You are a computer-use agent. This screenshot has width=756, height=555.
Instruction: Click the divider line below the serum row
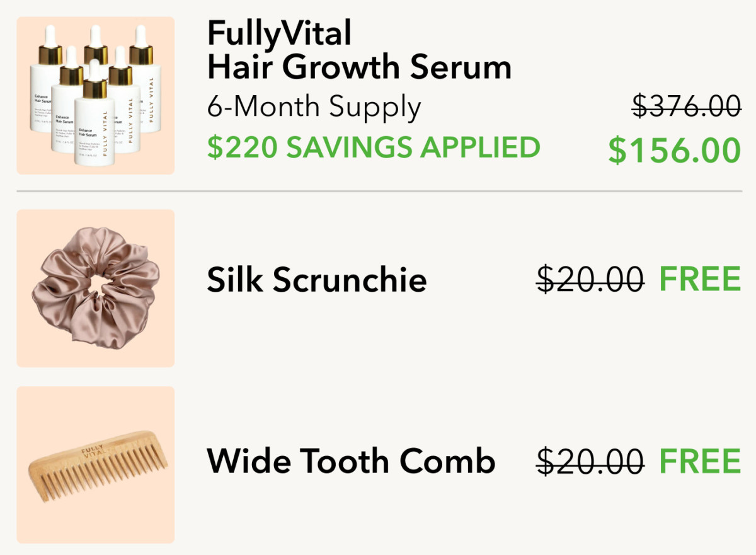[x=379, y=191]
